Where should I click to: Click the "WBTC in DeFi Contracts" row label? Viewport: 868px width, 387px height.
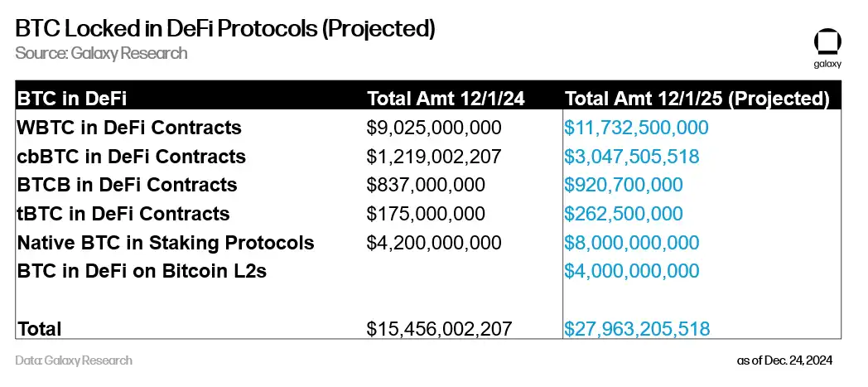(128, 128)
